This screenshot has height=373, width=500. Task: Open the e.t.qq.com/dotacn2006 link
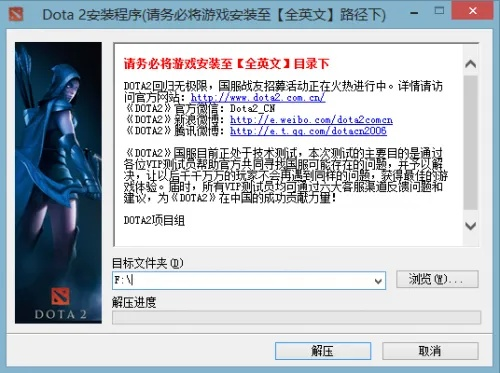click(x=308, y=131)
